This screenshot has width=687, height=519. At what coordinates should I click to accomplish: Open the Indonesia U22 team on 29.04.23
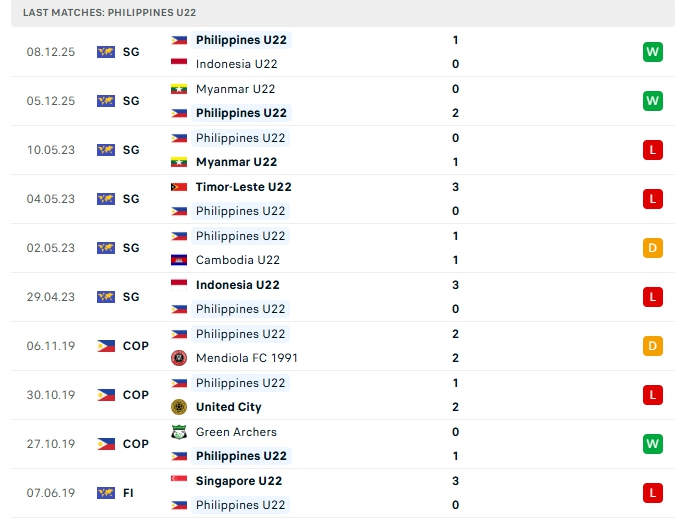click(x=237, y=285)
